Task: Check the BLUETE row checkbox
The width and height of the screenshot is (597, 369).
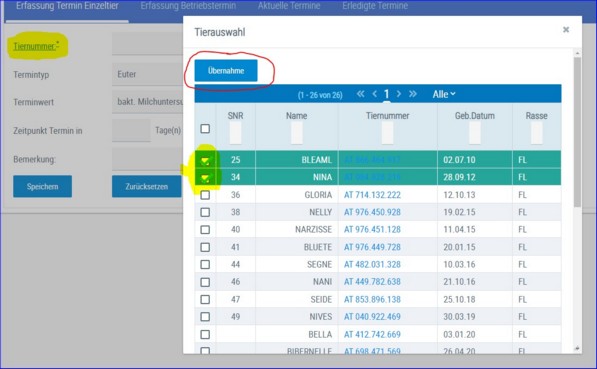Action: 205,247
